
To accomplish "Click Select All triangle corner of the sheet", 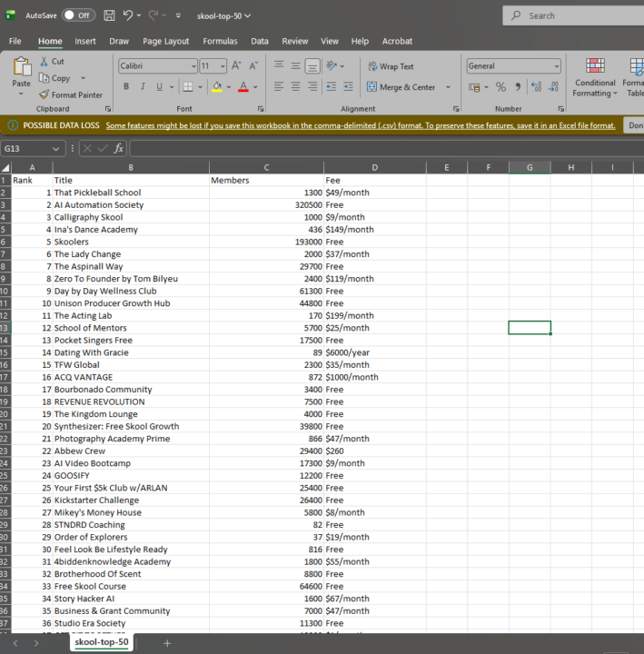I will click(5, 168).
